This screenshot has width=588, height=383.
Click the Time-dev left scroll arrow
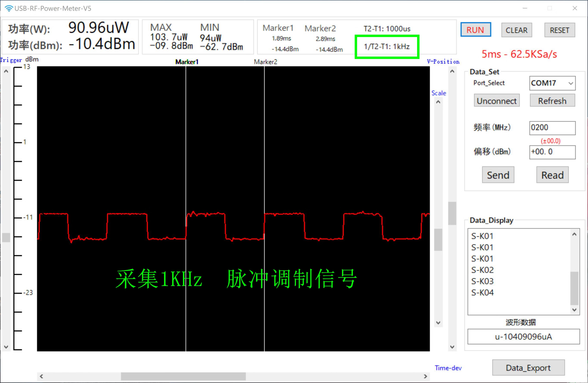[42, 376]
